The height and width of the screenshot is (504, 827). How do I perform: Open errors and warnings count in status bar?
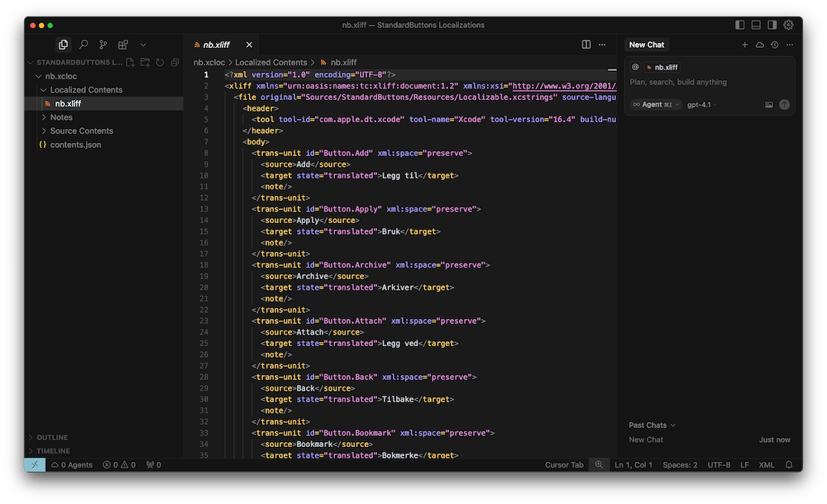(x=119, y=464)
